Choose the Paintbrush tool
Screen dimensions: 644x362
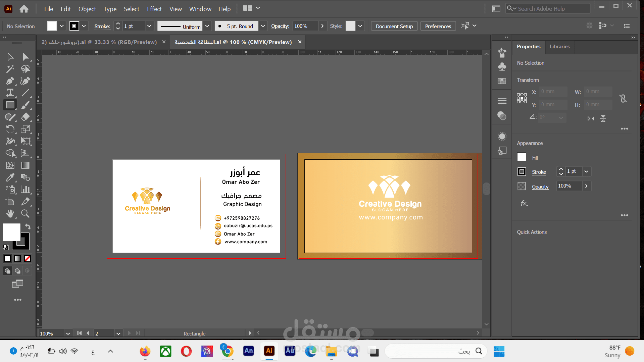coord(26,105)
